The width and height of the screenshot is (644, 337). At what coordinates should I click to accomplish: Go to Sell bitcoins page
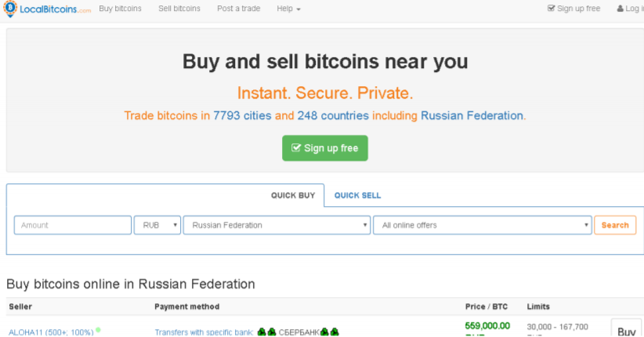coord(179,9)
